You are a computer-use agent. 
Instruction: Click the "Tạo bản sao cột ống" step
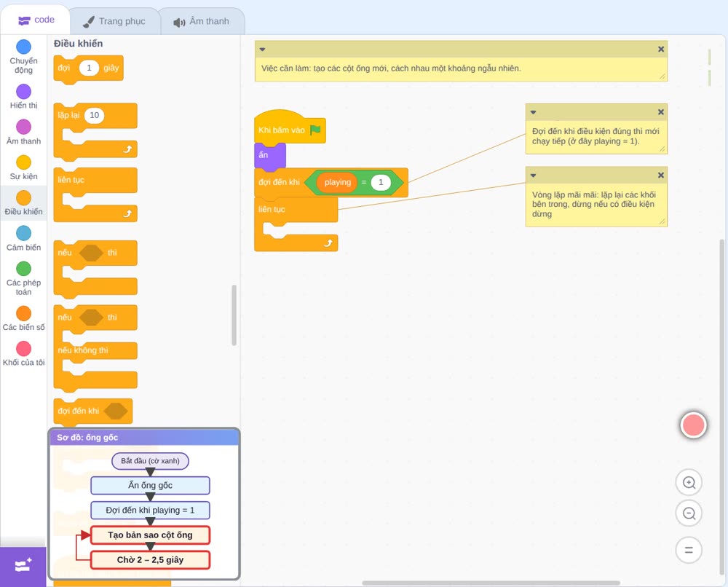(x=150, y=535)
